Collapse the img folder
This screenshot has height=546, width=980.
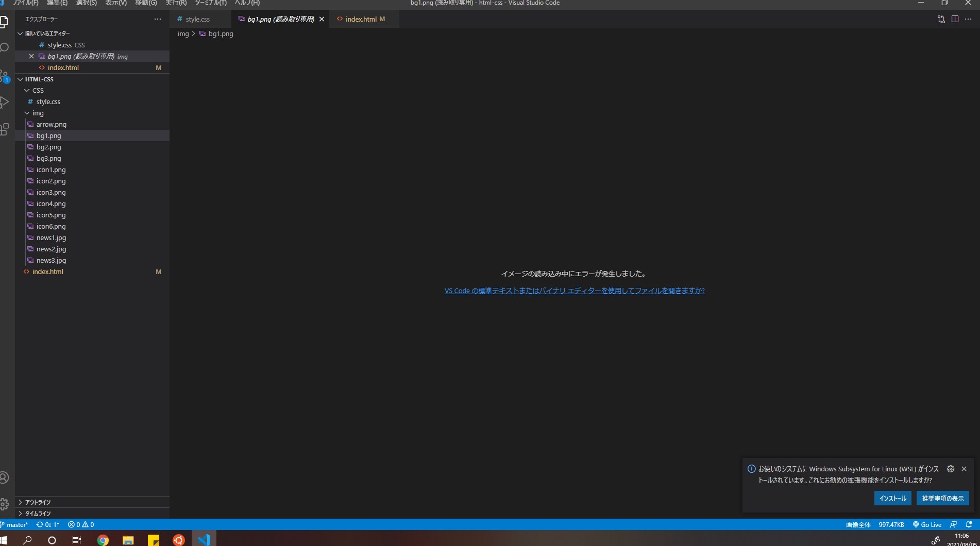click(x=27, y=113)
